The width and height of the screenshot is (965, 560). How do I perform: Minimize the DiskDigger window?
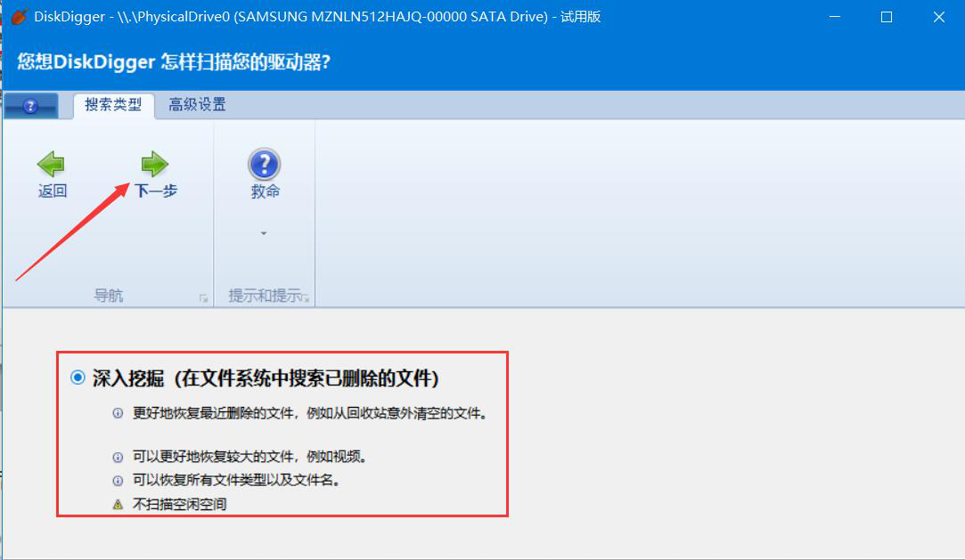click(x=835, y=17)
